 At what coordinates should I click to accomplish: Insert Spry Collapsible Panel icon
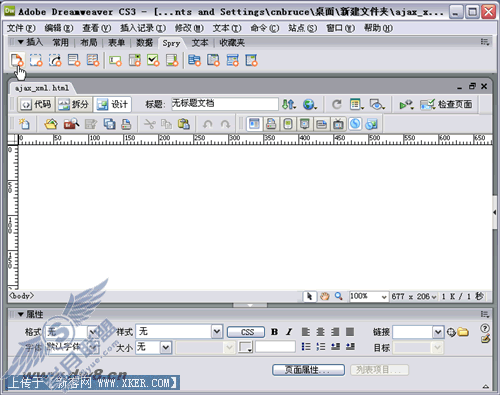pyautogui.click(x=251, y=60)
